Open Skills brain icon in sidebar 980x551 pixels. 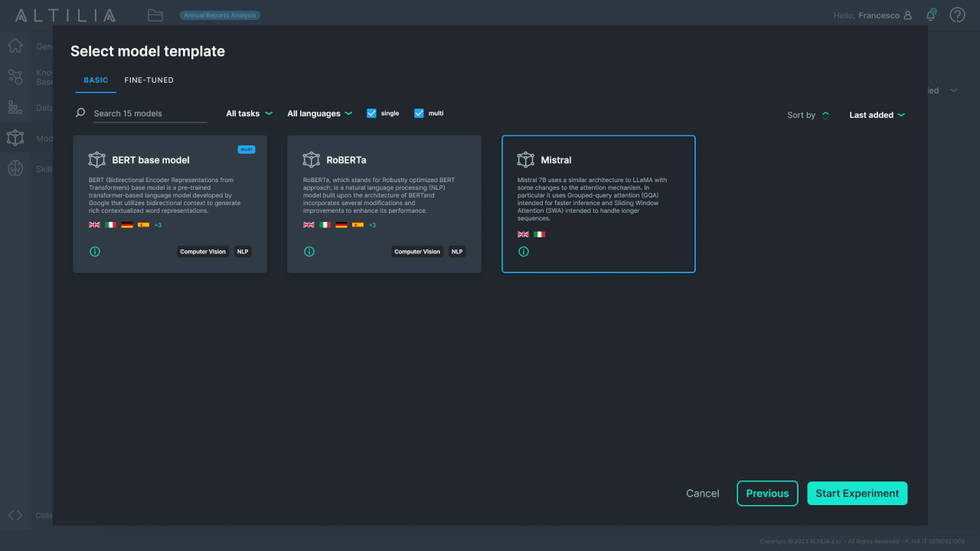click(x=15, y=168)
